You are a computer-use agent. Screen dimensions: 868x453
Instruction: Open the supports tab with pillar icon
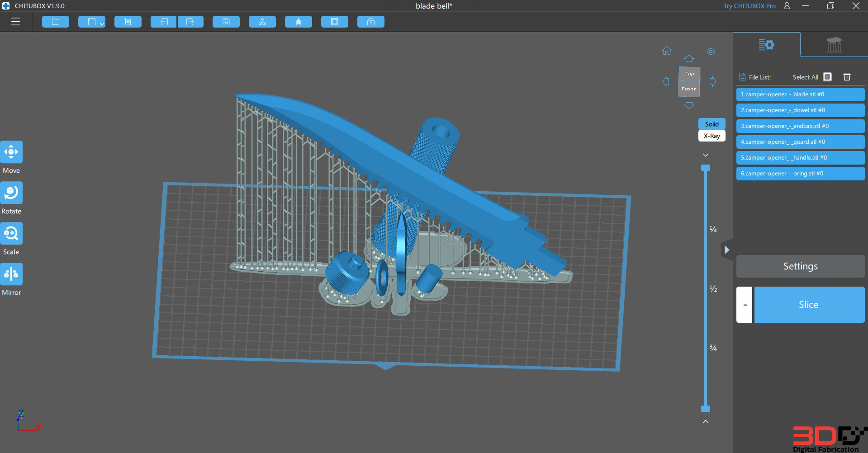pos(834,45)
